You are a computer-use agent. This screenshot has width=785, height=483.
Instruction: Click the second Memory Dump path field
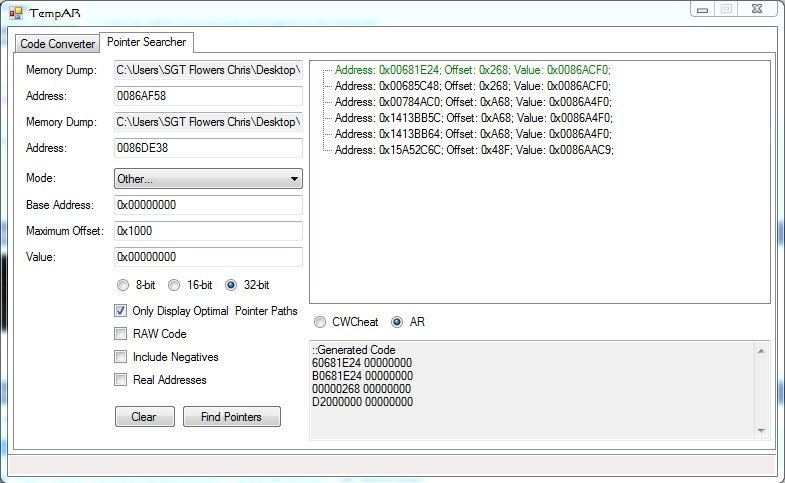click(x=208, y=122)
